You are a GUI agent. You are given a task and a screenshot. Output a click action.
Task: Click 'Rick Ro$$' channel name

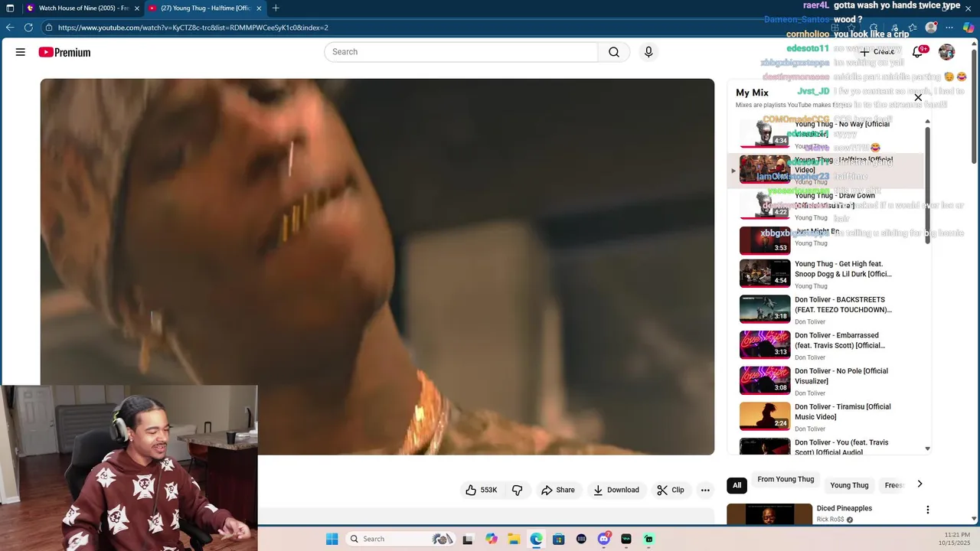click(830, 520)
